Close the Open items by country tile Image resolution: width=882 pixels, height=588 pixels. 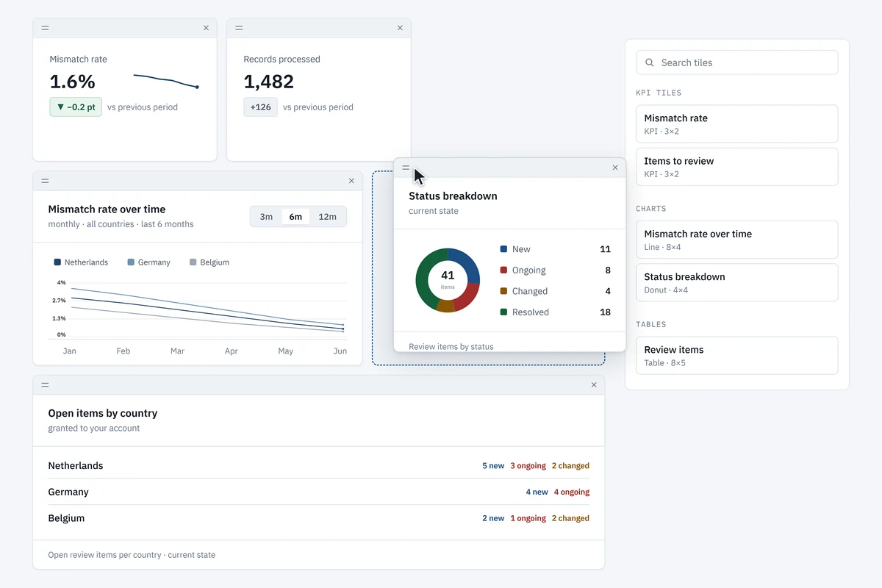(594, 385)
